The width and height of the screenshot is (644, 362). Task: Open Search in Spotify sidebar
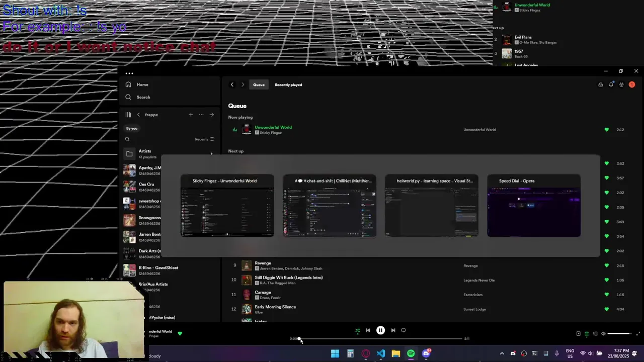[128, 97]
